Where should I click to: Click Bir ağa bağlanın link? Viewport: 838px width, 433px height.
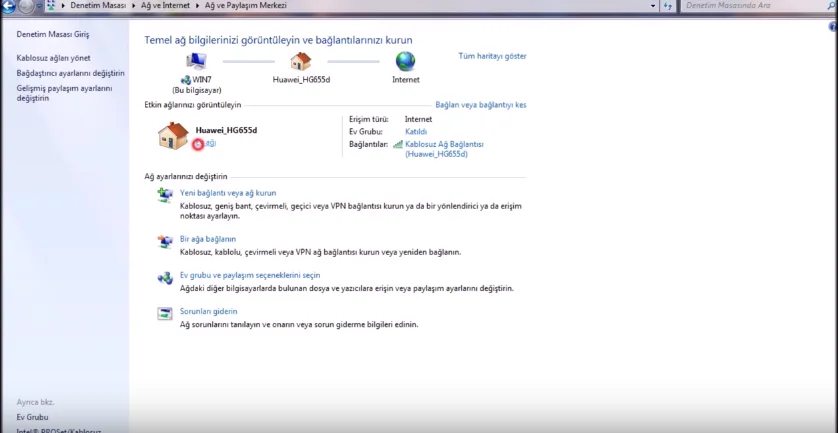[x=208, y=239]
